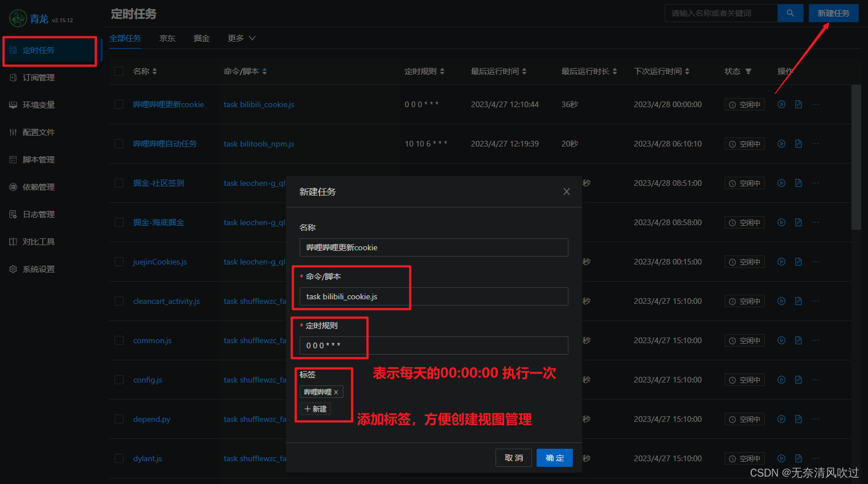Screen dimensions: 868x484
Task: View log of juejinCookies.js task
Action: coord(799,262)
